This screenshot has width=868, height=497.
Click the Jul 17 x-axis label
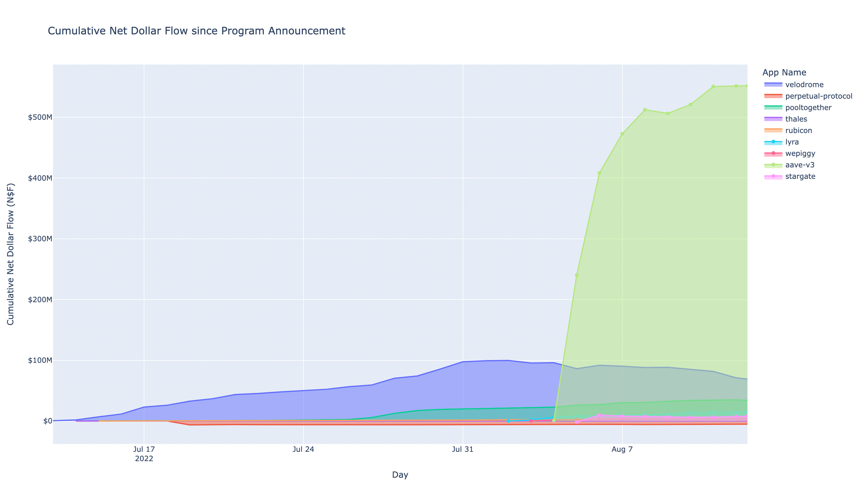[x=144, y=450]
